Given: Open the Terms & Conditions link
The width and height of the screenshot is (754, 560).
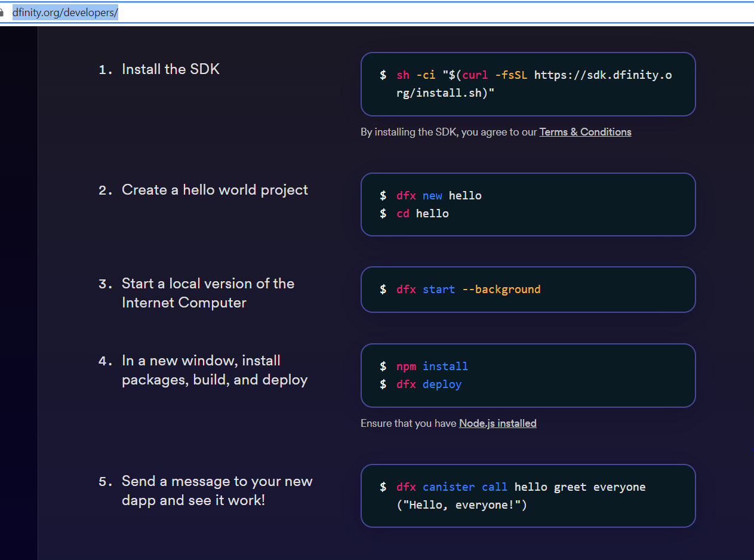Looking at the screenshot, I should point(585,132).
